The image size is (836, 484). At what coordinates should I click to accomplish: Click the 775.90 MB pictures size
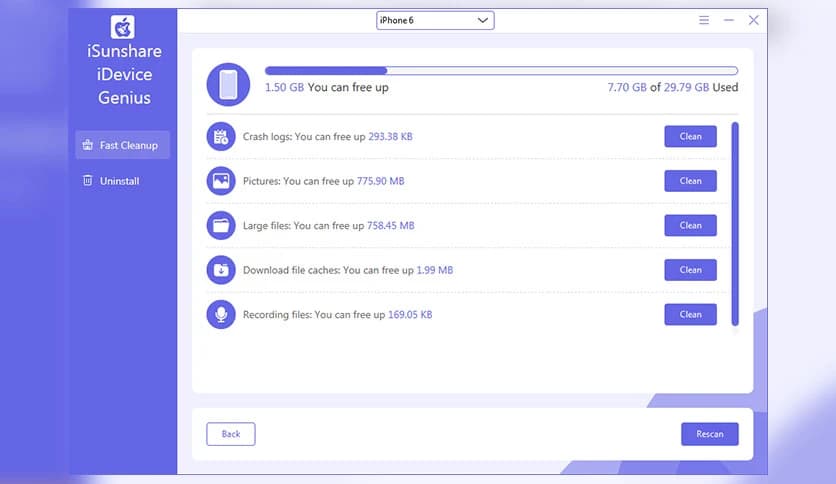381,181
